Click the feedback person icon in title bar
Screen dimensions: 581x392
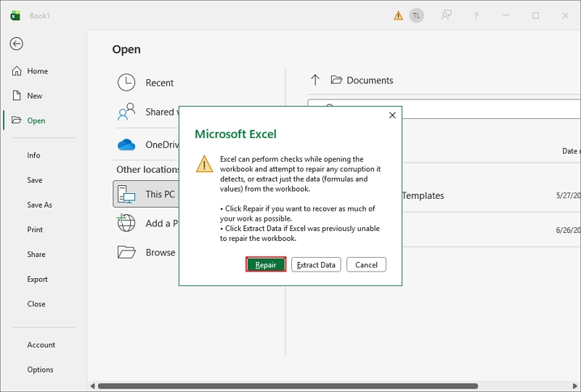click(446, 15)
